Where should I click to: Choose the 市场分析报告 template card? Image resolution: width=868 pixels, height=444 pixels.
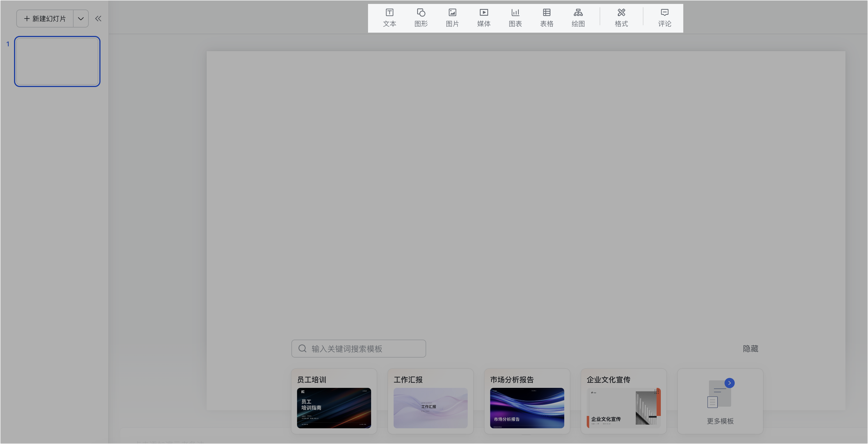pyautogui.click(x=527, y=401)
